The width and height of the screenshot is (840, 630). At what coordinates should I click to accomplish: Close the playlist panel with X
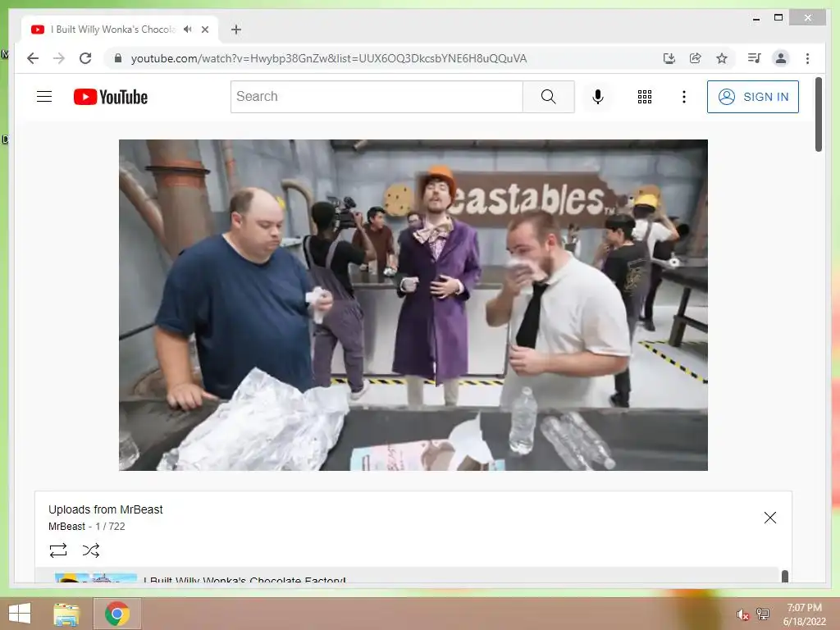pyautogui.click(x=769, y=518)
